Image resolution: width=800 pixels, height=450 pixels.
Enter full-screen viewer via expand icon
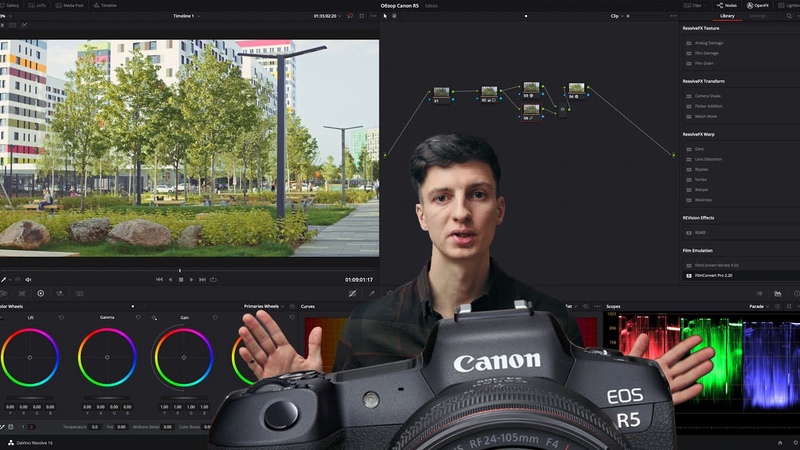(362, 16)
